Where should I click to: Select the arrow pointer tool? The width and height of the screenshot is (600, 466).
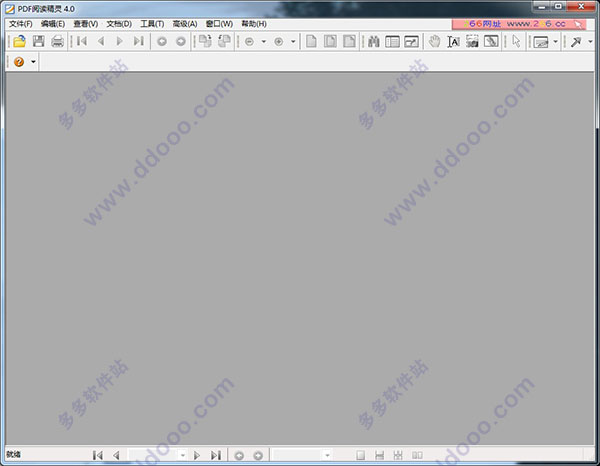[x=516, y=41]
